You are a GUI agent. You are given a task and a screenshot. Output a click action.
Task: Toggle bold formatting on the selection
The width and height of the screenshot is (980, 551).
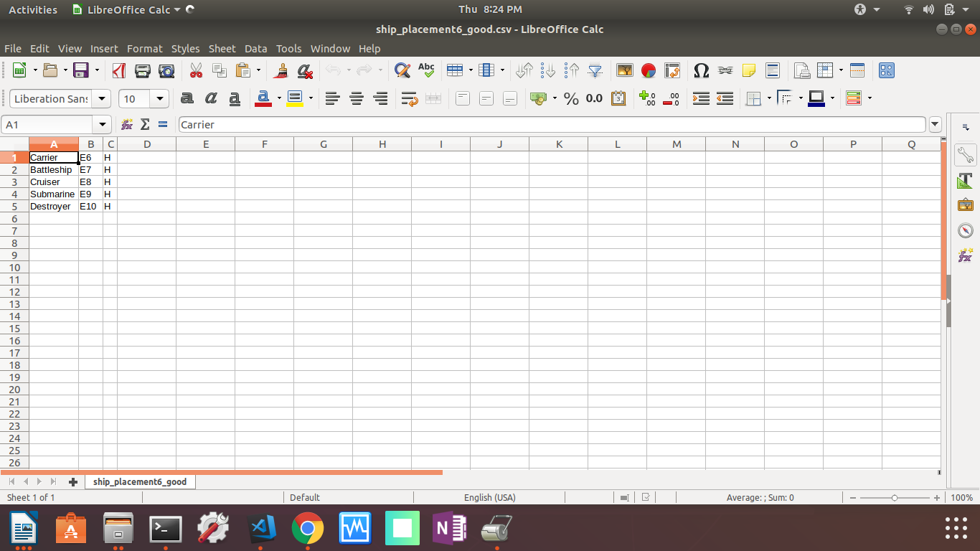pos(187,98)
